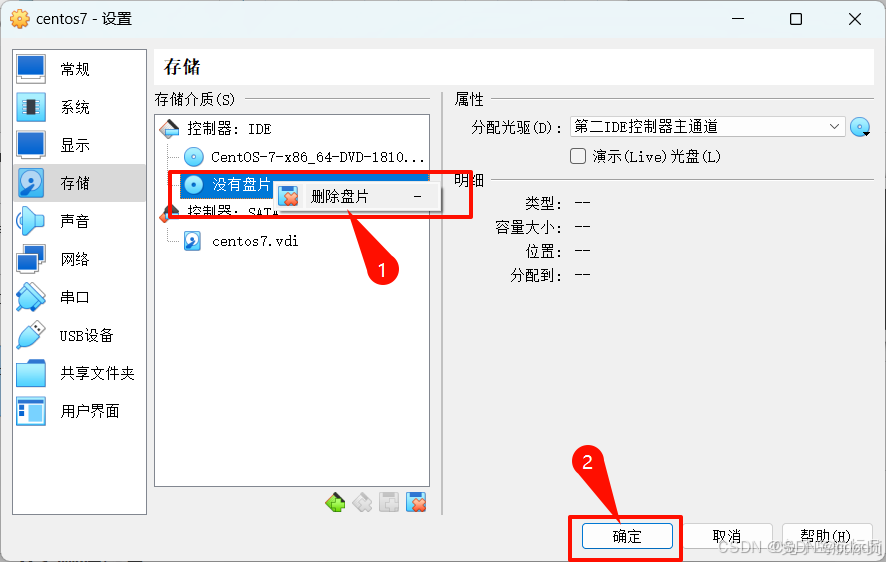This screenshot has height=562, width=886.
Task: Select 控制器: IDE tree node
Action: pos(229,129)
